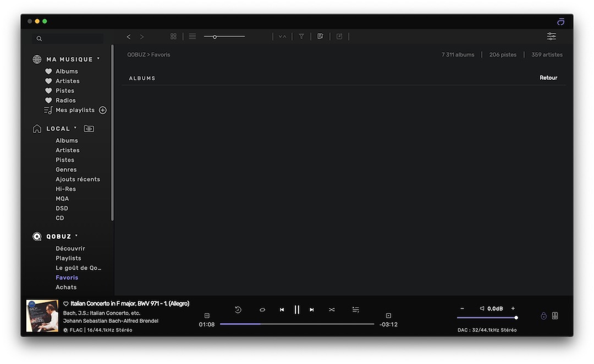Click the Qobuz logo icon in sidebar
Viewport: 594px width, 364px height.
click(37, 237)
